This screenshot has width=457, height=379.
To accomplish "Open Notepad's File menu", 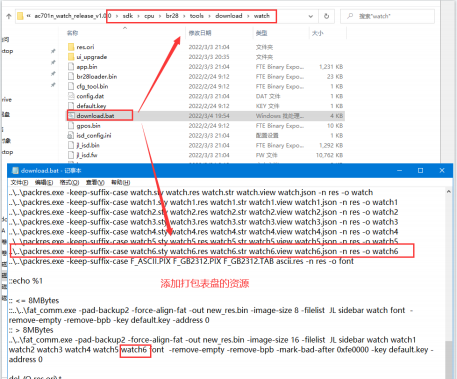I will coord(19,182).
